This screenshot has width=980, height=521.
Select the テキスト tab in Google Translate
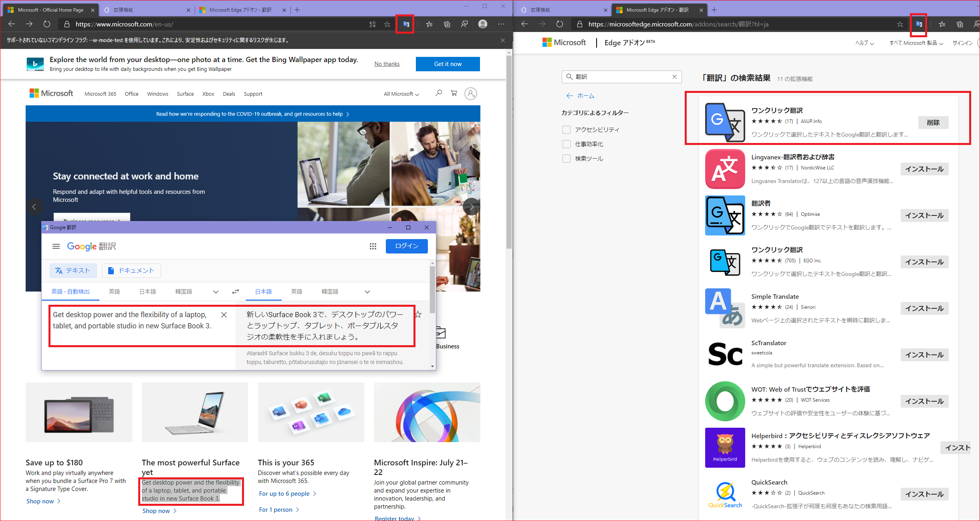73,271
